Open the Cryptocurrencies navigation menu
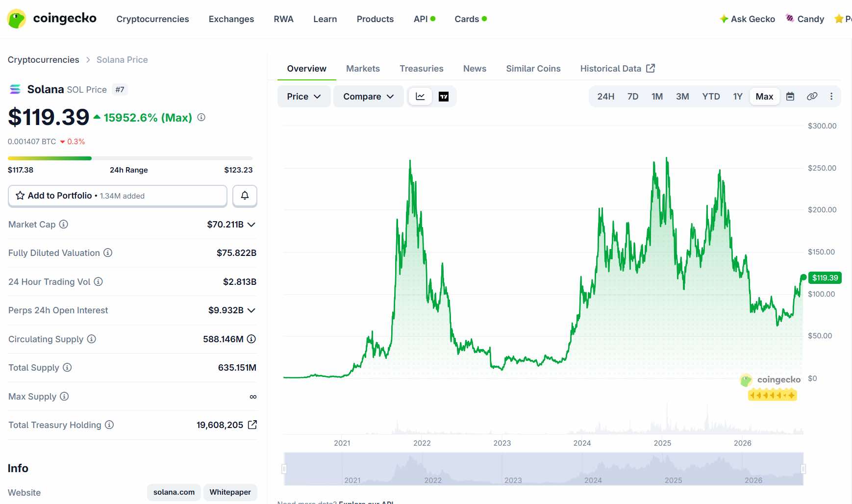 pyautogui.click(x=152, y=19)
